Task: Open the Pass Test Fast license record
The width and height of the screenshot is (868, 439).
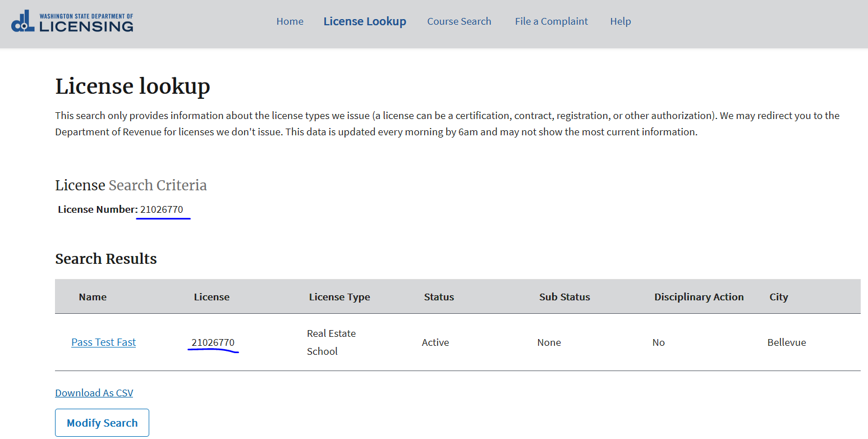Action: click(104, 342)
